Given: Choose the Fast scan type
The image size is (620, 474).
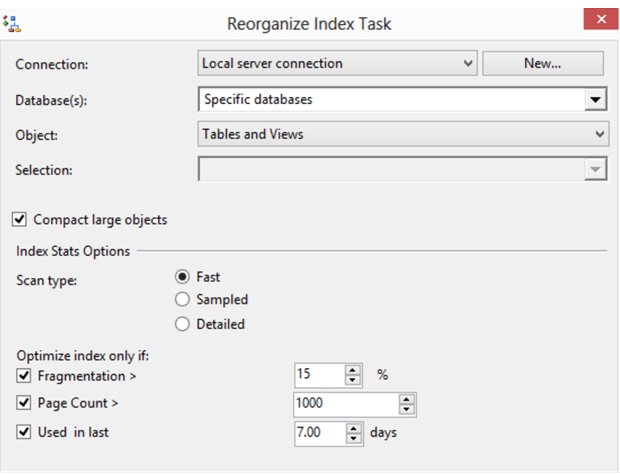Looking at the screenshot, I should coord(182,277).
